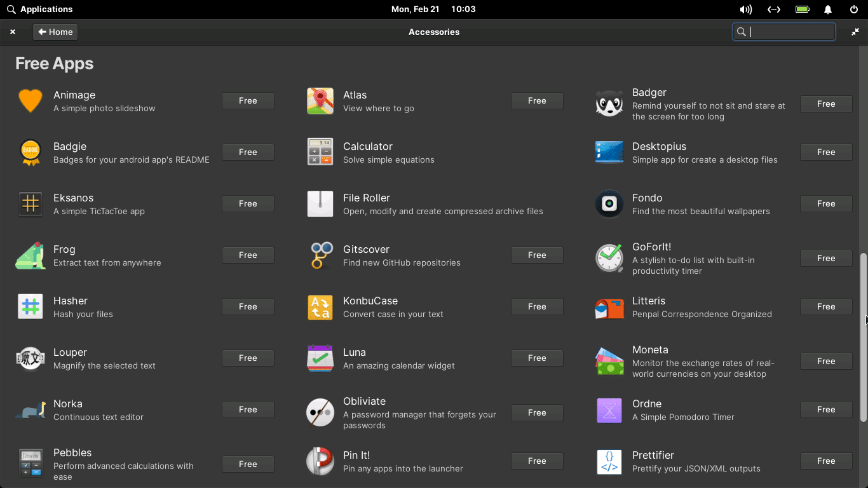
Task: Go back using the Home button
Action: point(55,31)
